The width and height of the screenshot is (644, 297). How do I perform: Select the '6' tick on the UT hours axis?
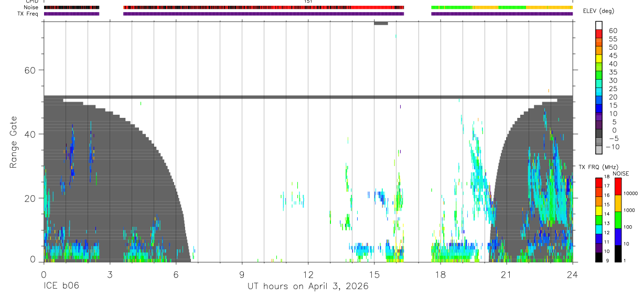click(176, 274)
